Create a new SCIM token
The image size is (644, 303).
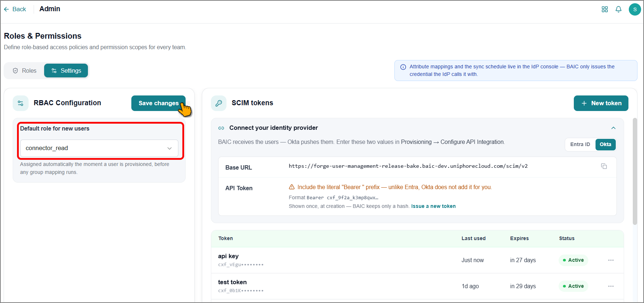click(601, 103)
